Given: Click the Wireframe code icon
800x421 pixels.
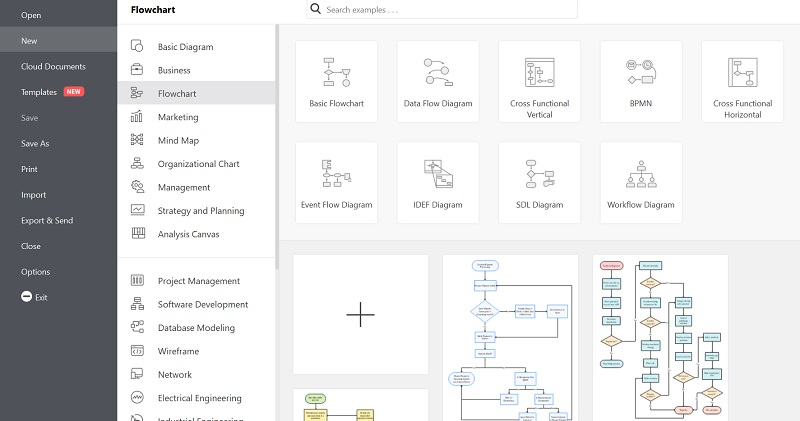Looking at the screenshot, I should (x=137, y=351).
